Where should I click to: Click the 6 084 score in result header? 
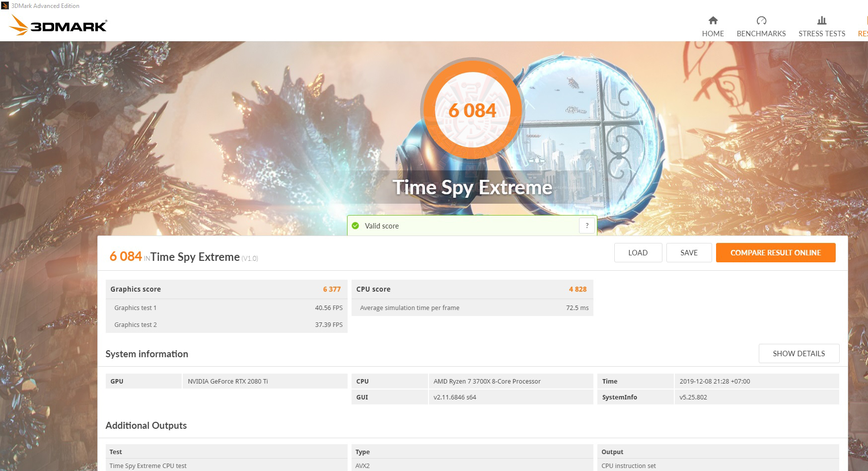[126, 256]
